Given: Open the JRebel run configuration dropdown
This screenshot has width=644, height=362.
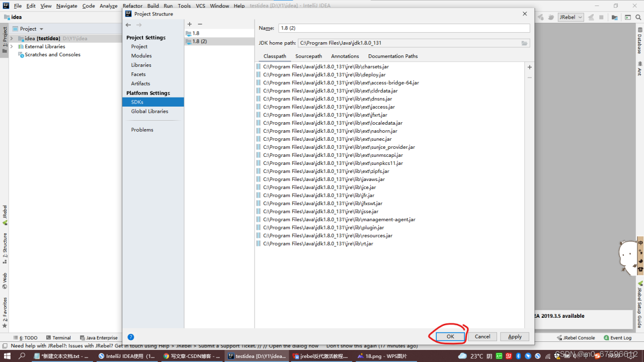Looking at the screenshot, I should (571, 17).
